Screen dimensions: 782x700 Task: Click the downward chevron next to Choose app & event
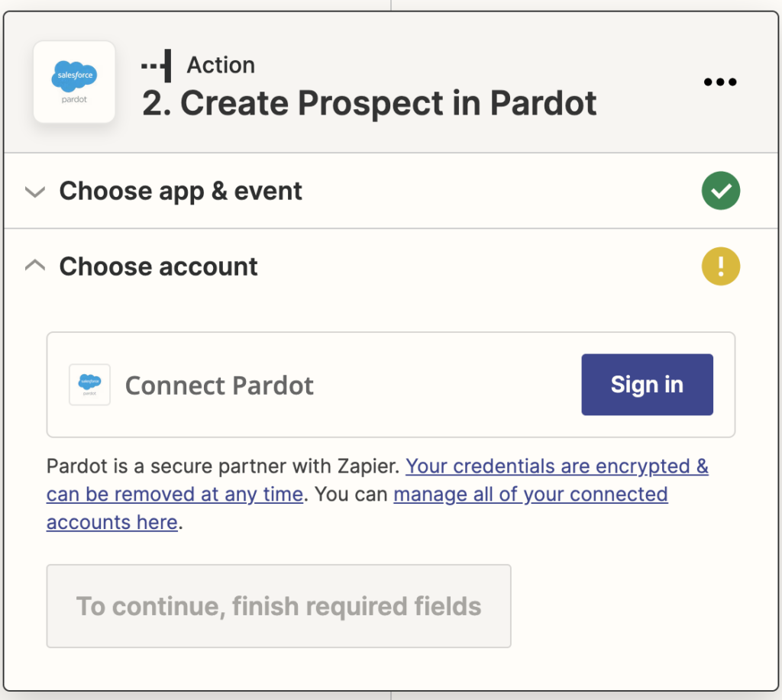(34, 190)
